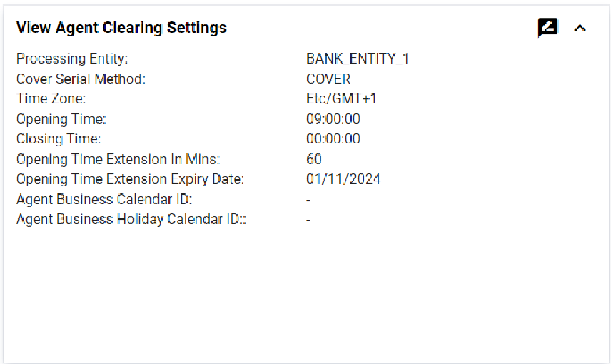Click the COVER value text
Image resolution: width=611 pixels, height=364 pixels.
(x=328, y=79)
